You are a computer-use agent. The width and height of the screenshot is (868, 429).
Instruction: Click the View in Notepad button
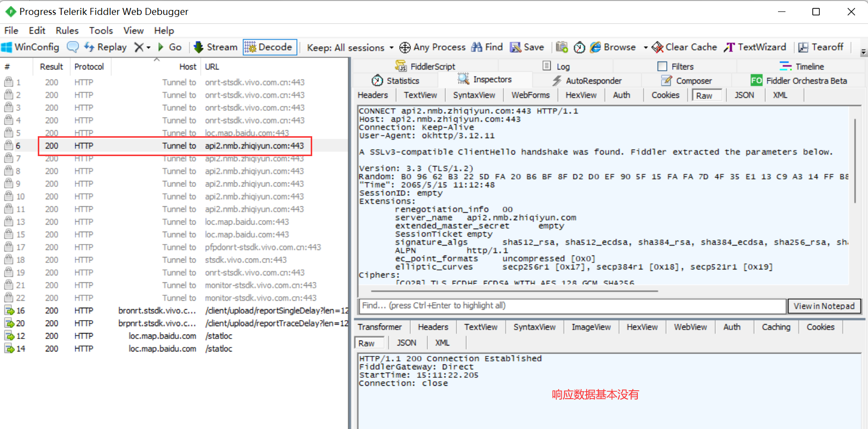(x=824, y=306)
